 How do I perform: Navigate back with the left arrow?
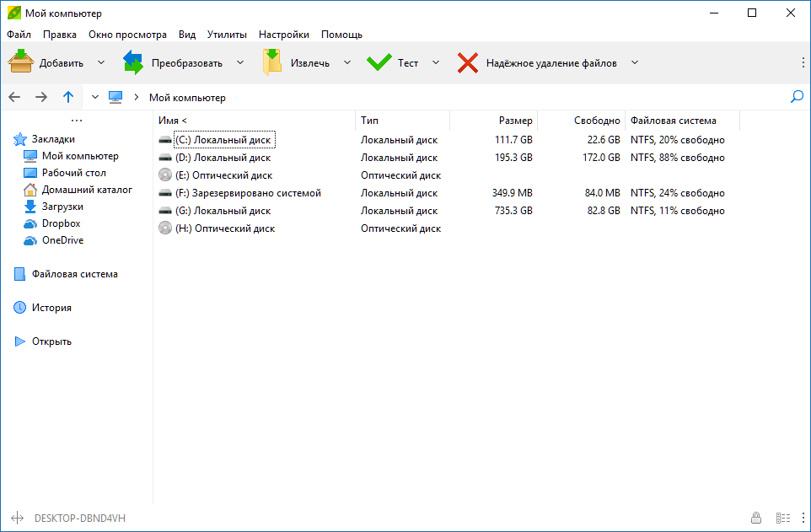coord(14,97)
